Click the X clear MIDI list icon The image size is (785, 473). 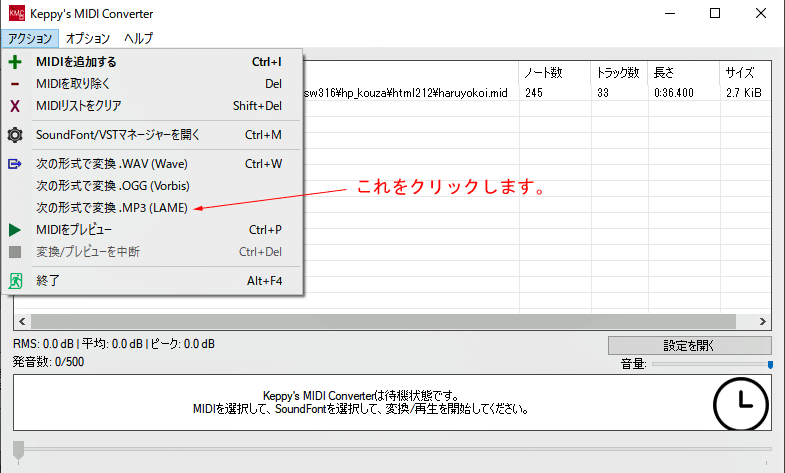tap(15, 106)
